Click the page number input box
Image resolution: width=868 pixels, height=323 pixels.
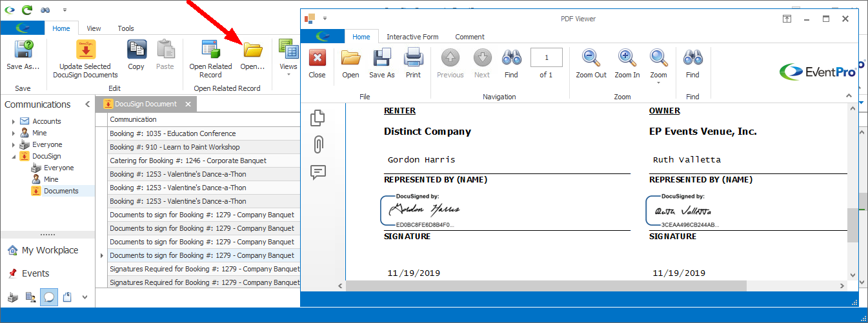click(x=547, y=57)
